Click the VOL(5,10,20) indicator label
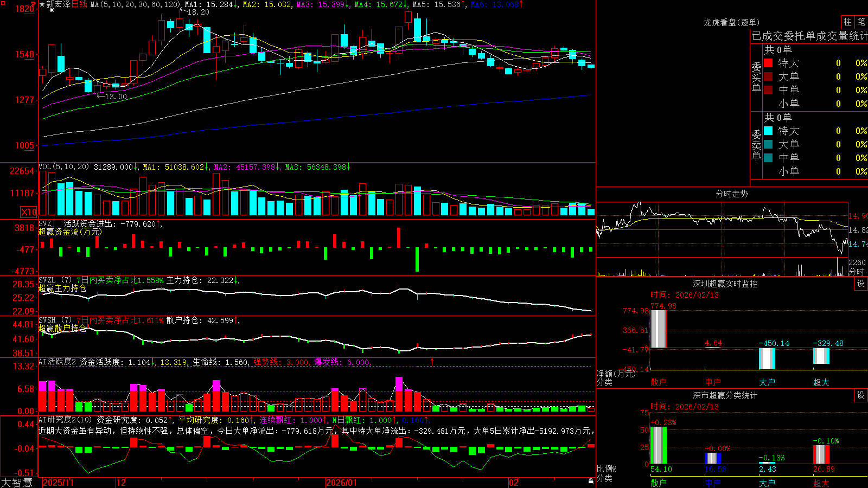 coord(63,167)
